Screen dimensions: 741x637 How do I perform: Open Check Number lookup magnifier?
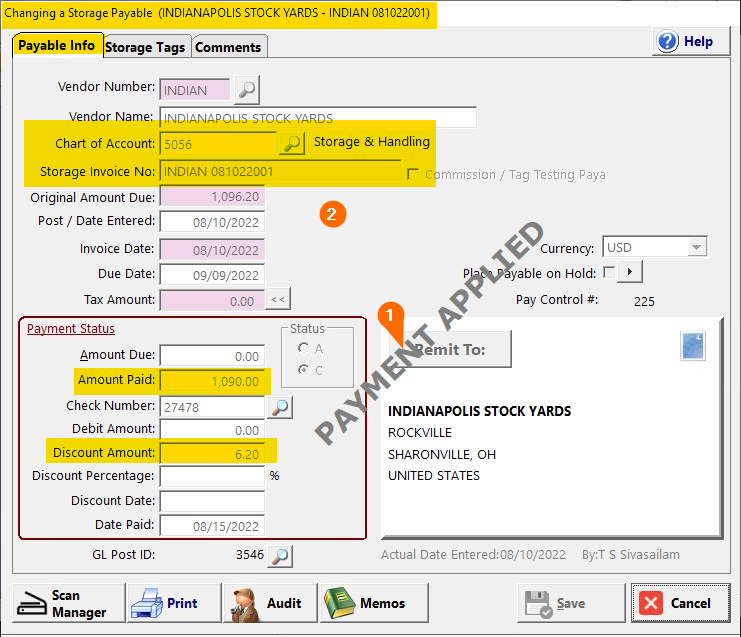280,407
